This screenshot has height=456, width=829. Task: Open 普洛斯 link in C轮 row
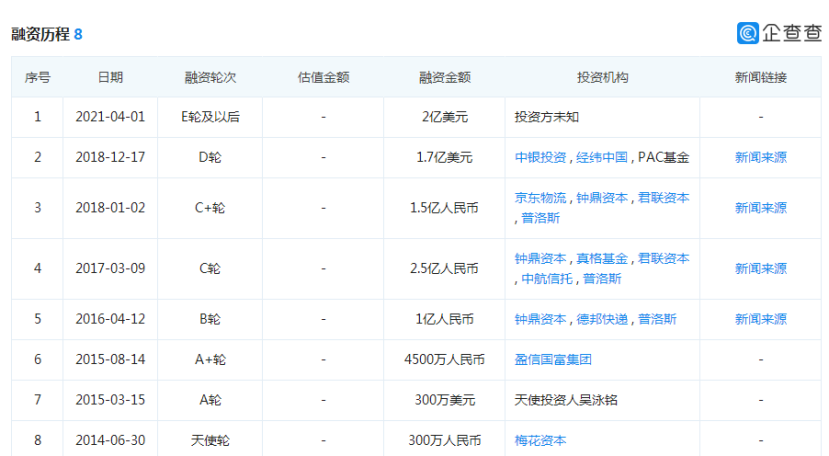(x=602, y=279)
